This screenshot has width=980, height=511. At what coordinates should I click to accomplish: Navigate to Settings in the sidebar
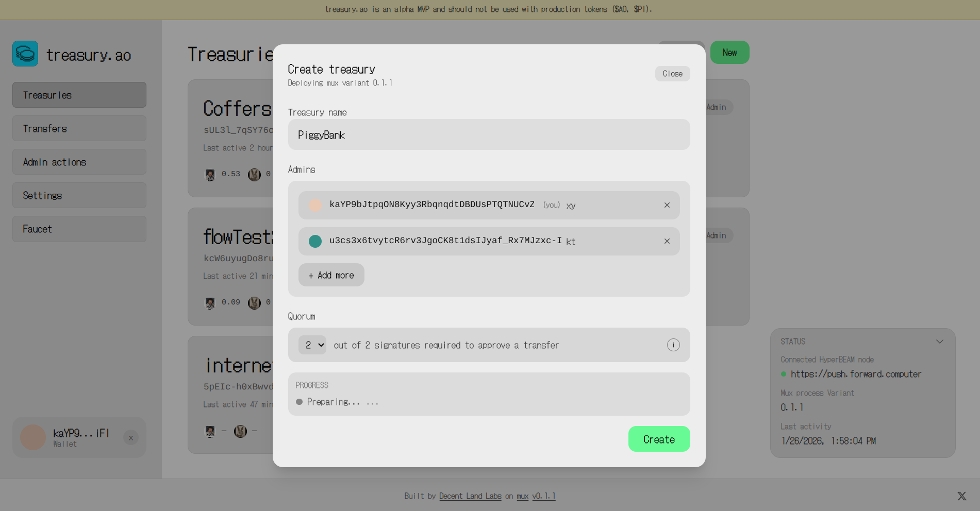pos(79,196)
